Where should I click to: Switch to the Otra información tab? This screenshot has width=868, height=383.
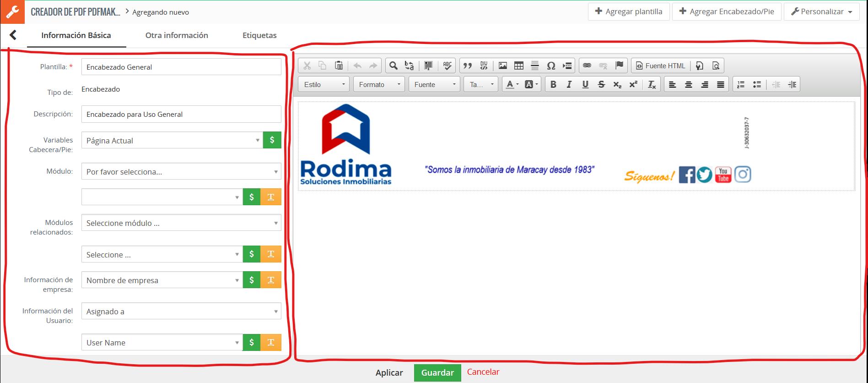coord(177,35)
